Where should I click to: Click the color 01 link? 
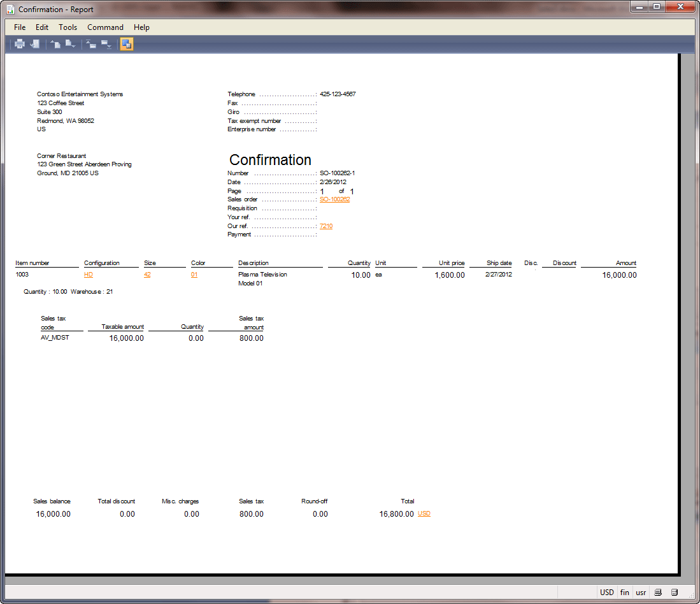(194, 275)
